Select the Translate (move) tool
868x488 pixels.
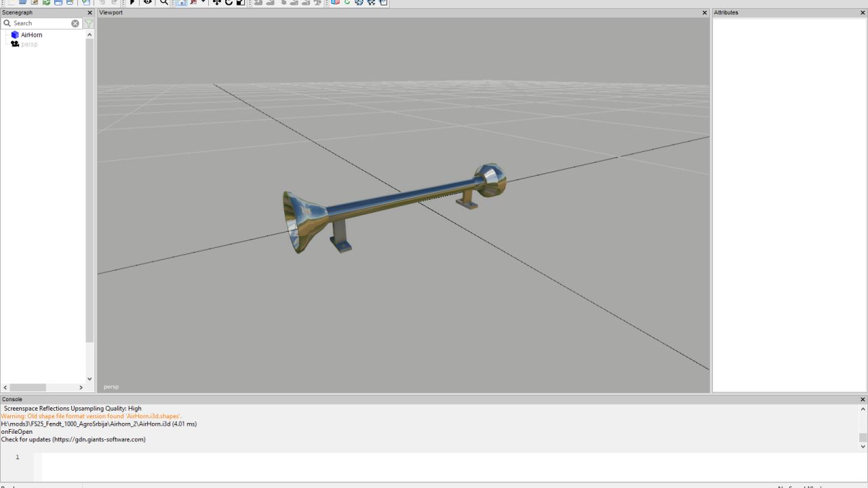click(217, 3)
